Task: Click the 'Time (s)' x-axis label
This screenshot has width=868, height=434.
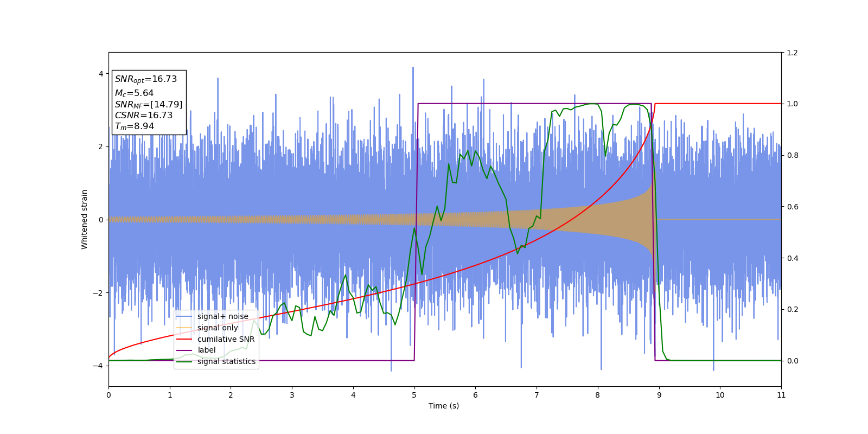Action: coord(444,406)
